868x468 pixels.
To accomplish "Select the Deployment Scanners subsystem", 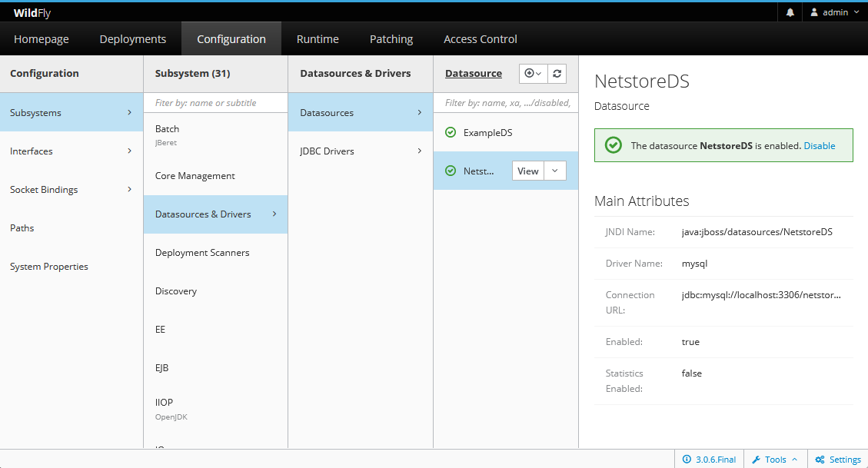I will pyautogui.click(x=215, y=253).
